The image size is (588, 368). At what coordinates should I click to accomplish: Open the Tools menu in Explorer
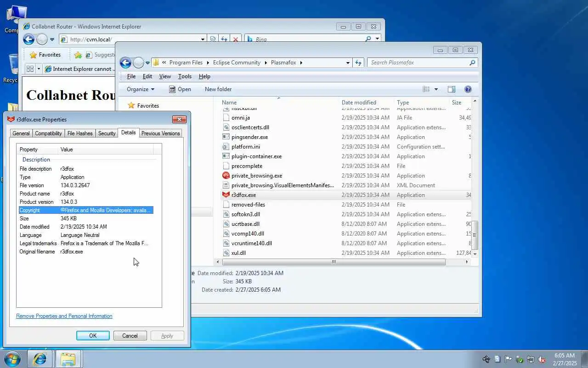click(x=185, y=76)
